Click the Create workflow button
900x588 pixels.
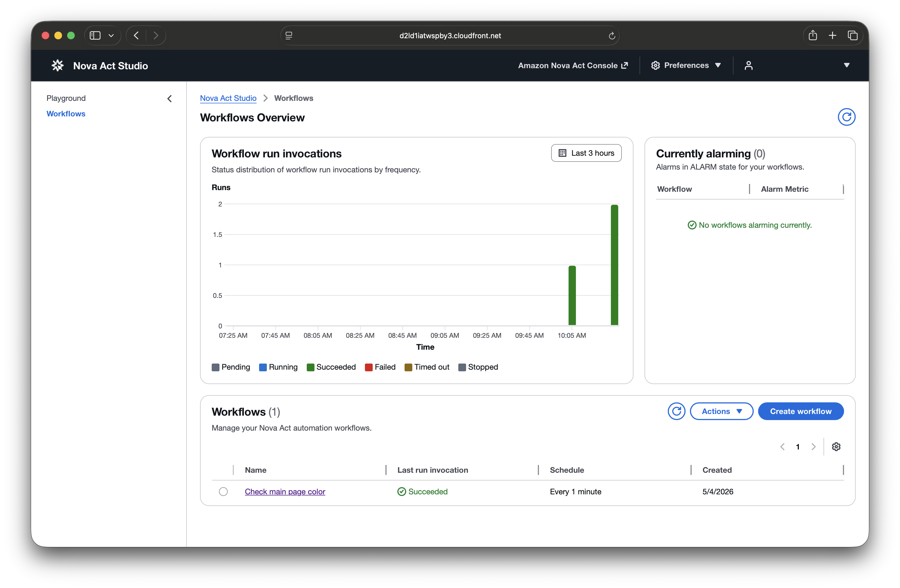[x=801, y=411]
